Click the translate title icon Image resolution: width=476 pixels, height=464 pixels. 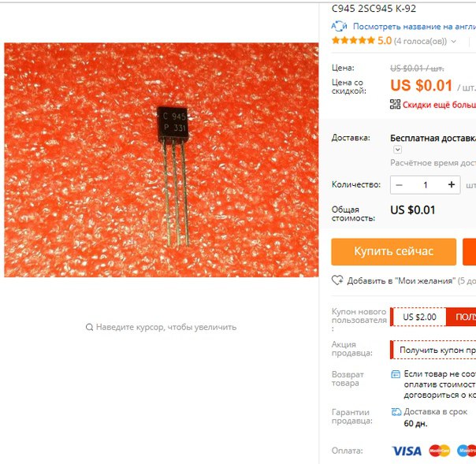(339, 27)
